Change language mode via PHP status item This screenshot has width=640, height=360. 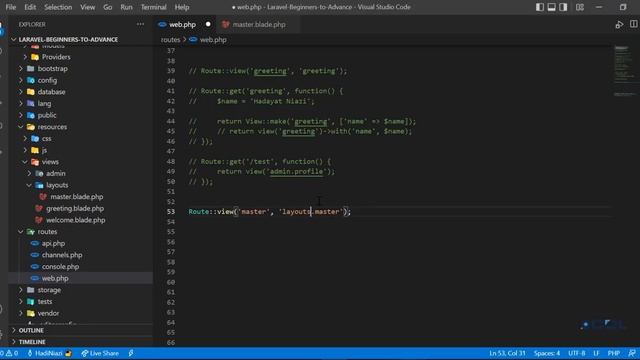pos(613,353)
